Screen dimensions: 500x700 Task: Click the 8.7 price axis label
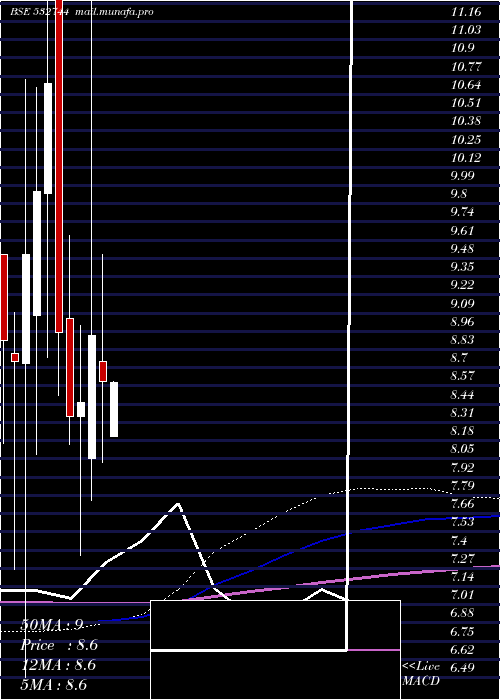tap(459, 358)
